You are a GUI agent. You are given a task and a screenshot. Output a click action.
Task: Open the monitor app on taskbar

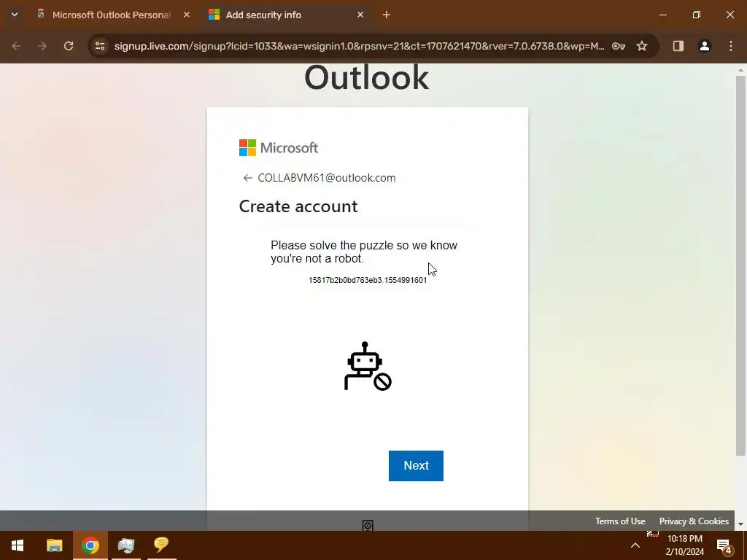pos(125,545)
